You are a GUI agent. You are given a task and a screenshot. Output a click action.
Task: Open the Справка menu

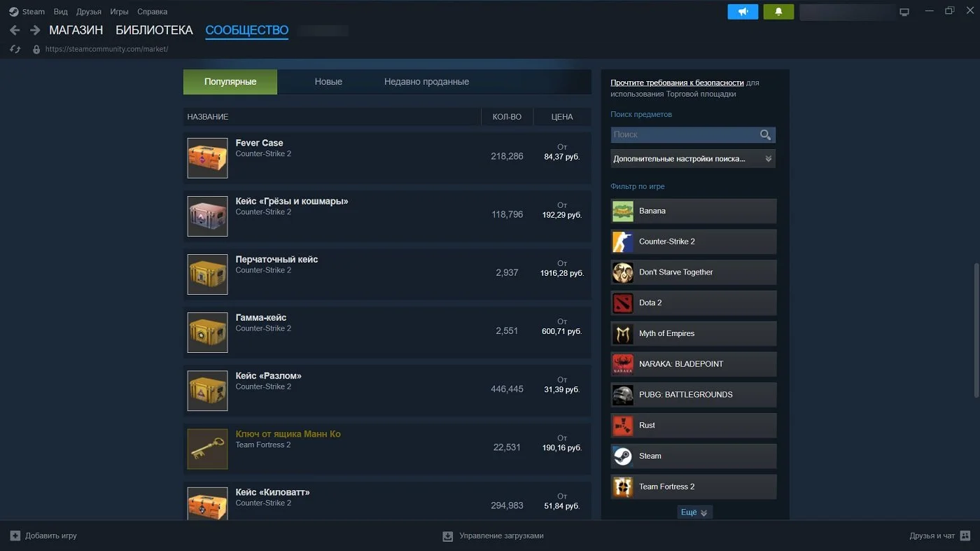[x=152, y=12]
